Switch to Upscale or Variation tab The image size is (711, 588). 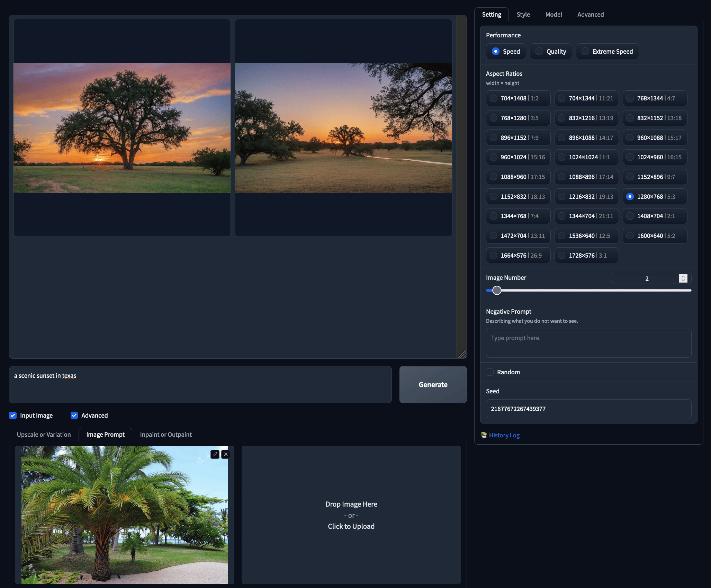(44, 434)
